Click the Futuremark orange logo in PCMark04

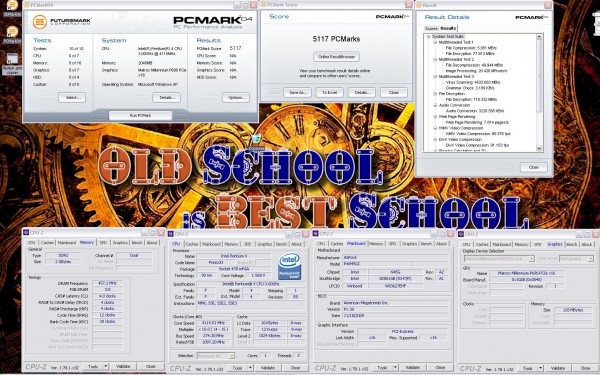[x=39, y=22]
